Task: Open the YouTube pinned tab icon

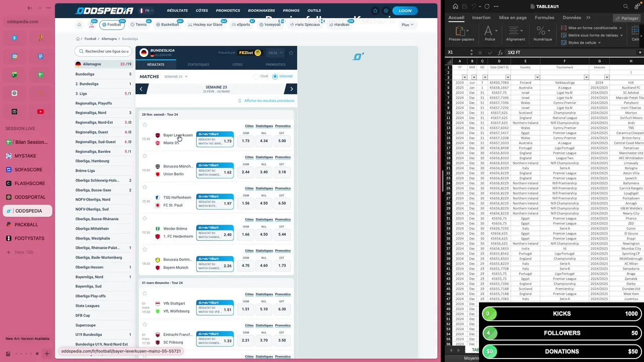Action: pyautogui.click(x=41, y=112)
